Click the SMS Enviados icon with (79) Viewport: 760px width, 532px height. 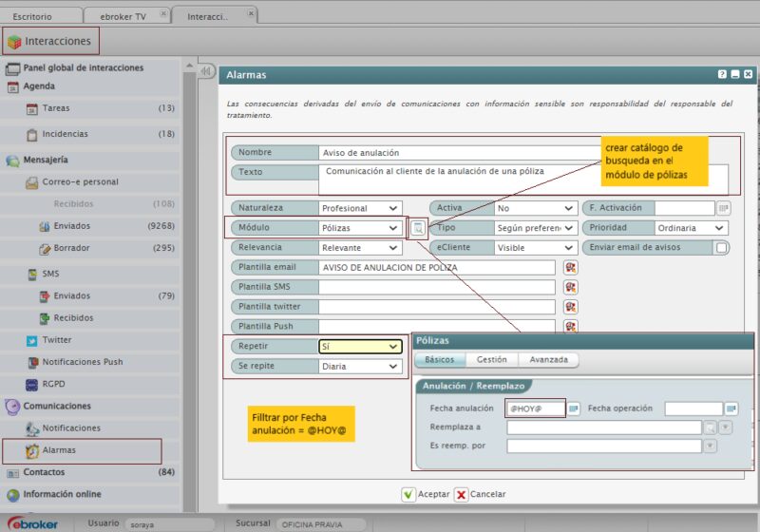[45, 296]
